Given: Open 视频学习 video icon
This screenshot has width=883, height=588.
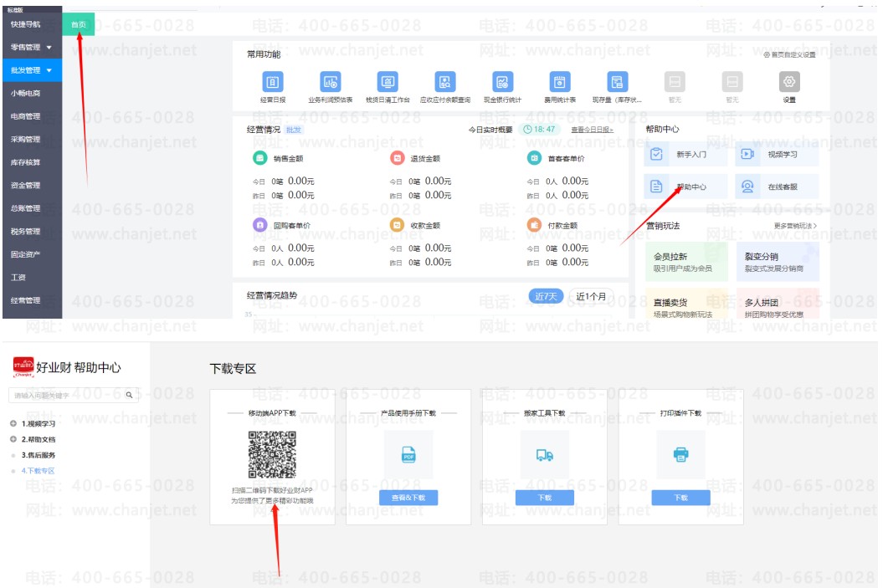Looking at the screenshot, I should [x=747, y=154].
